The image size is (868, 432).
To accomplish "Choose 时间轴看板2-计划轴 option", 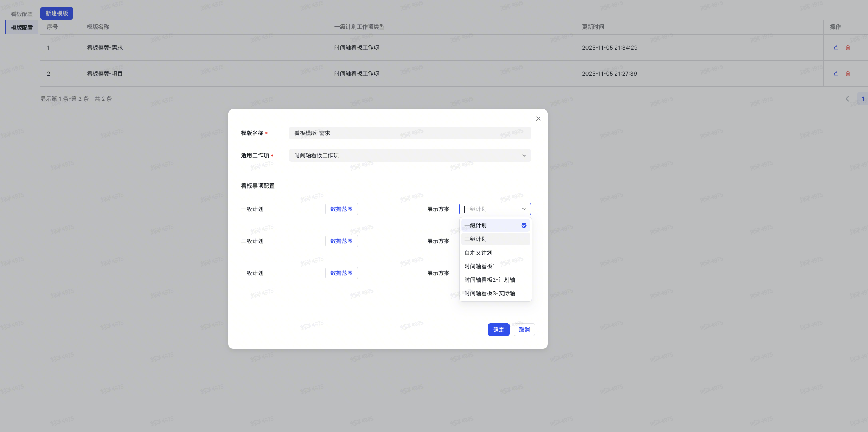I will [496, 280].
